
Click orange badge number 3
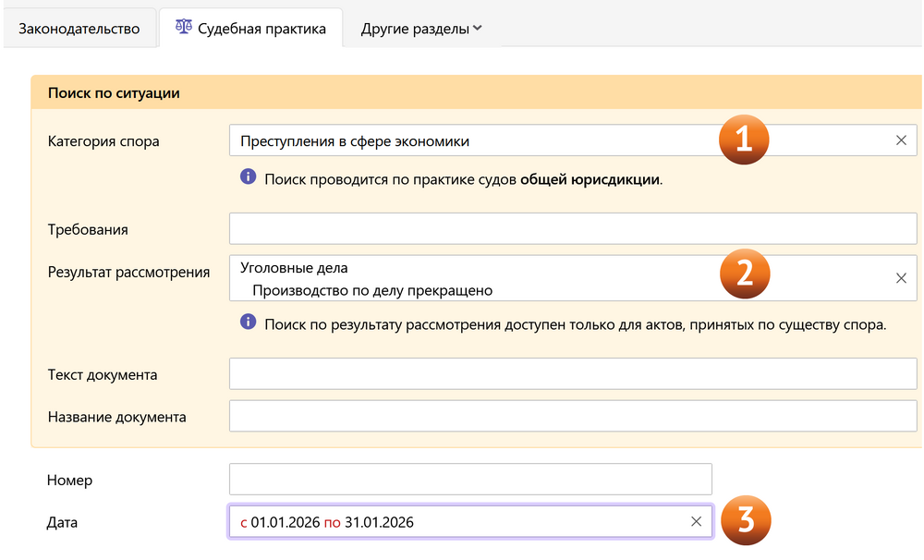pyautogui.click(x=745, y=520)
